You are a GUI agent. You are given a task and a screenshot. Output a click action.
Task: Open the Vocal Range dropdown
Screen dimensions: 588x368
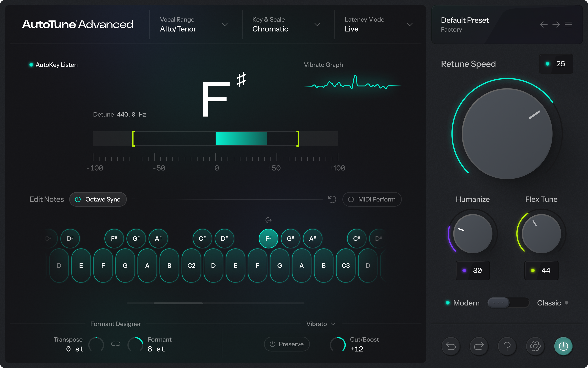pyautogui.click(x=194, y=24)
